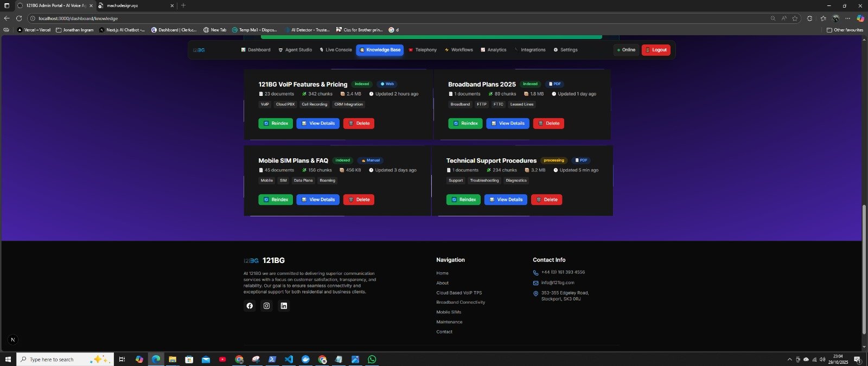The height and width of the screenshot is (366, 868).
Task: Open the Other favourites folder
Action: [845, 30]
